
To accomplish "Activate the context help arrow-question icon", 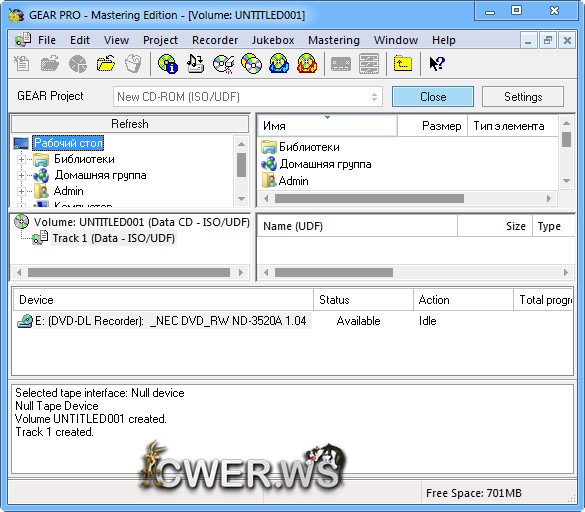I will click(437, 64).
